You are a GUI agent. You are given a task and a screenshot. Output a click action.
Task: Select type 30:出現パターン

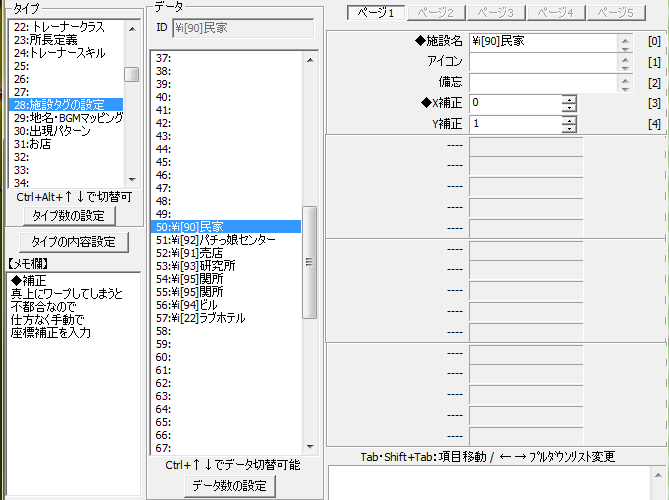point(66,131)
